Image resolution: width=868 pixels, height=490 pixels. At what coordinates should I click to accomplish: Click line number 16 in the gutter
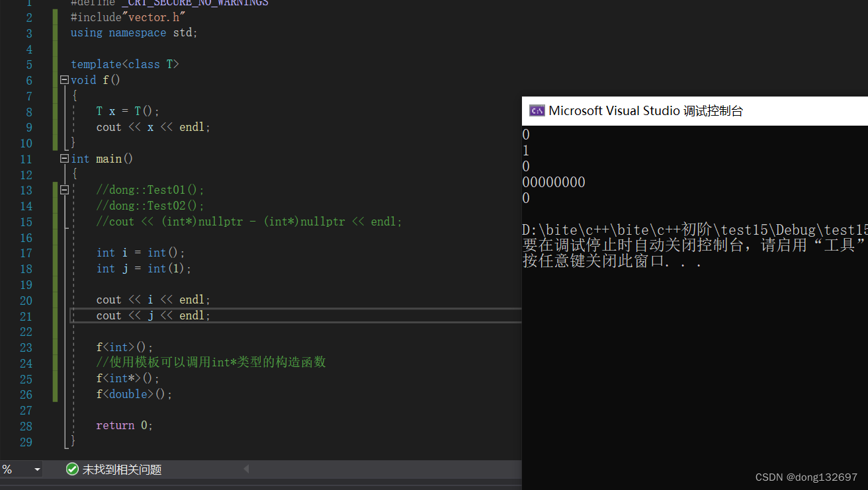[26, 237]
